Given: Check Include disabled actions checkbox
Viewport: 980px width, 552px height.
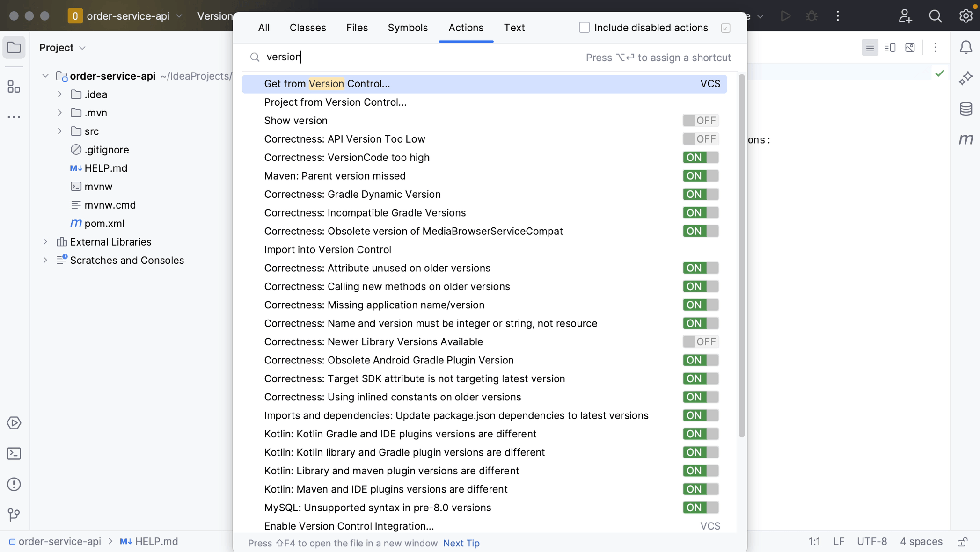Looking at the screenshot, I should point(584,28).
